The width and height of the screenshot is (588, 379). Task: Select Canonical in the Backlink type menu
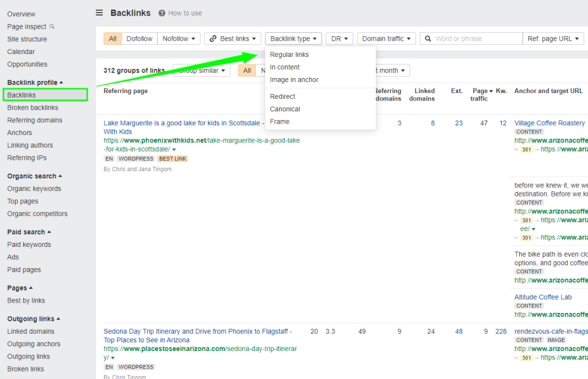tap(285, 109)
